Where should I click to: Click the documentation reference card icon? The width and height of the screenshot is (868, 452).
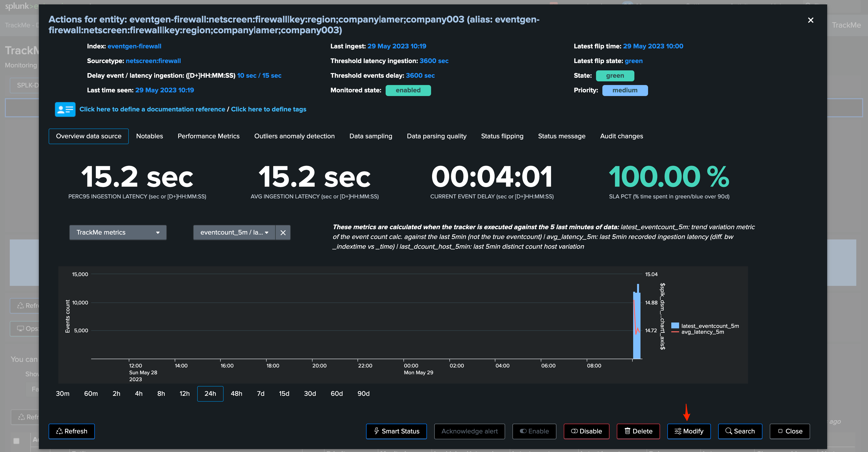(x=65, y=109)
